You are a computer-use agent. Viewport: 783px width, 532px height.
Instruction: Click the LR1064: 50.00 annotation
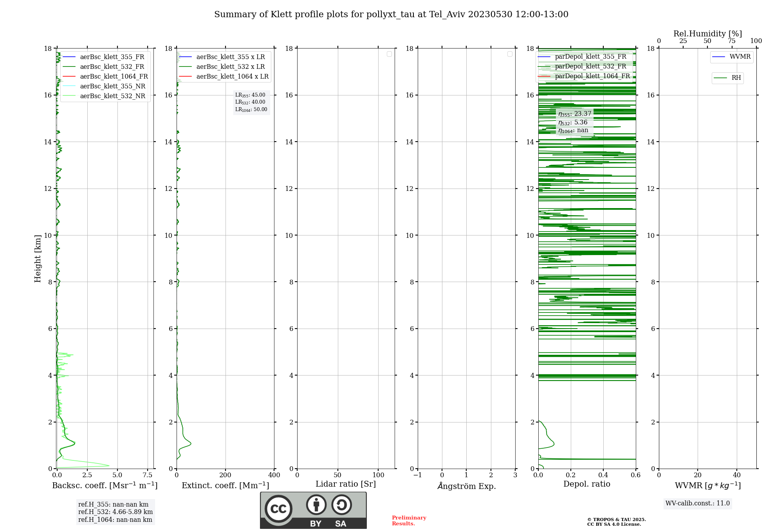pyautogui.click(x=251, y=110)
